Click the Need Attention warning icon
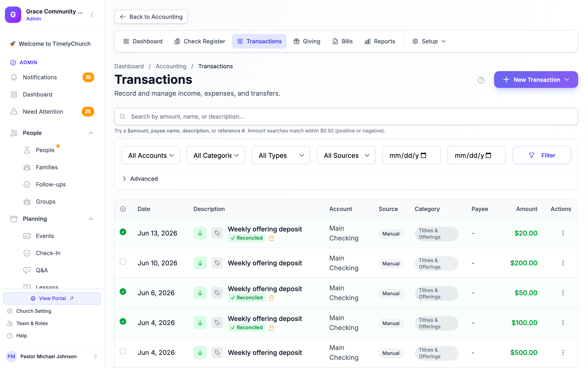Viewport: 588px width, 368px height. (14, 112)
